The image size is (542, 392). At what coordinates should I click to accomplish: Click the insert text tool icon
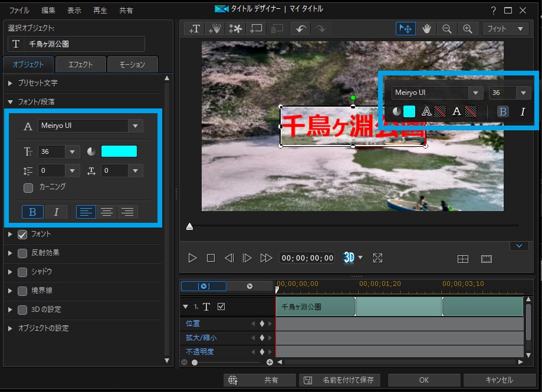[x=193, y=28]
